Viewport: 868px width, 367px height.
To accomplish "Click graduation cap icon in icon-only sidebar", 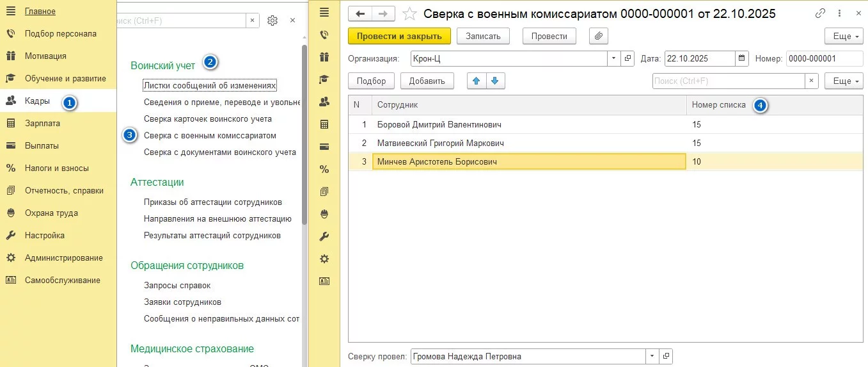I will point(324,79).
